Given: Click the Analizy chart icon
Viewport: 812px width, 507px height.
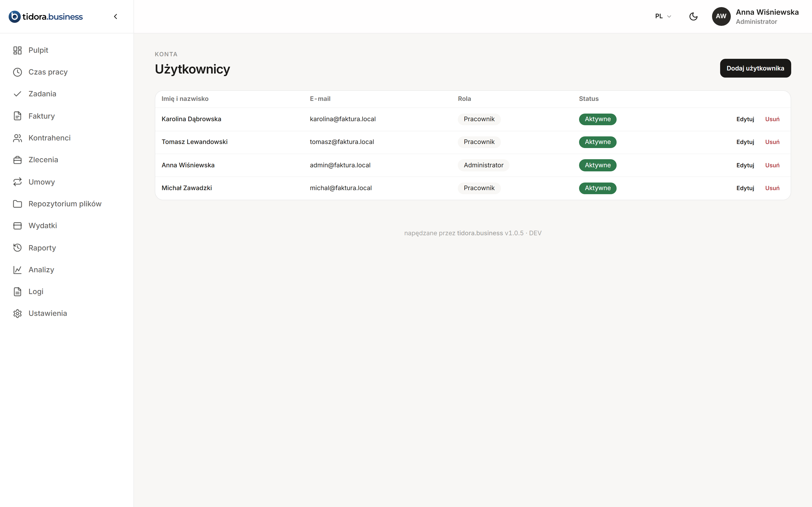Looking at the screenshot, I should [18, 269].
